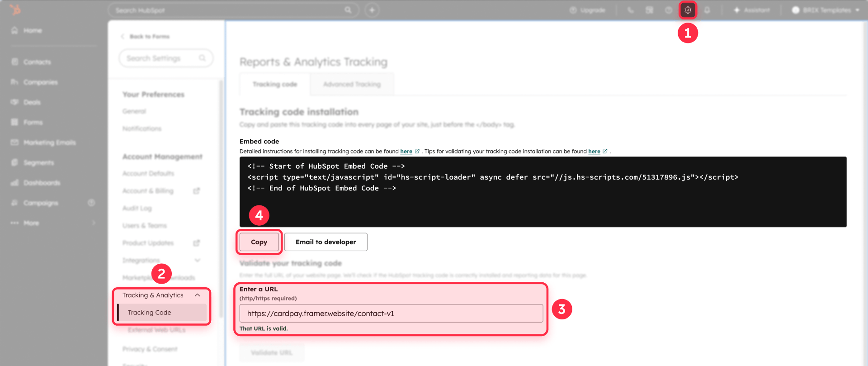Image resolution: width=868 pixels, height=366 pixels.
Task: Click the magnifier in Search Settings
Action: (x=202, y=58)
